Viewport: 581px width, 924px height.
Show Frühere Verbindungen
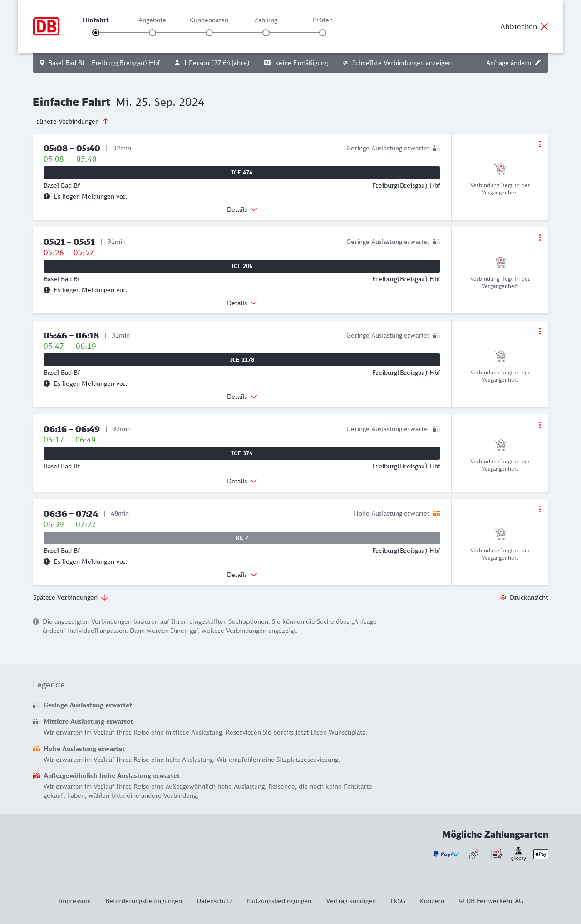click(71, 121)
